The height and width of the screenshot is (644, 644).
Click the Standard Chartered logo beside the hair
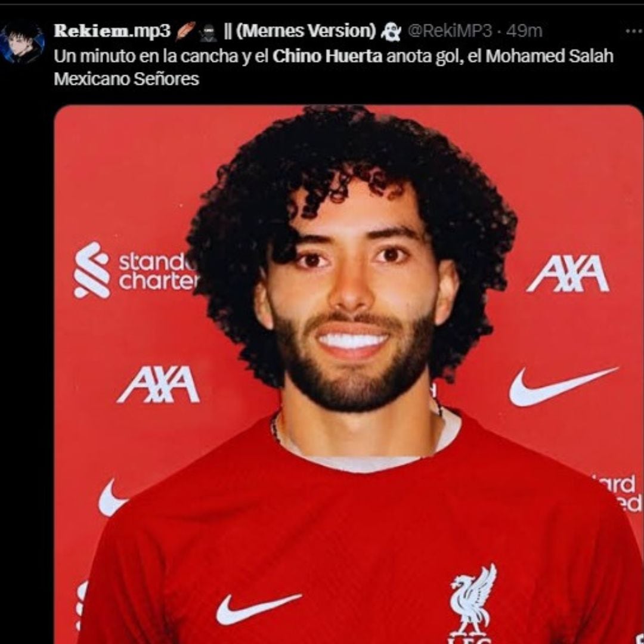click(x=135, y=270)
